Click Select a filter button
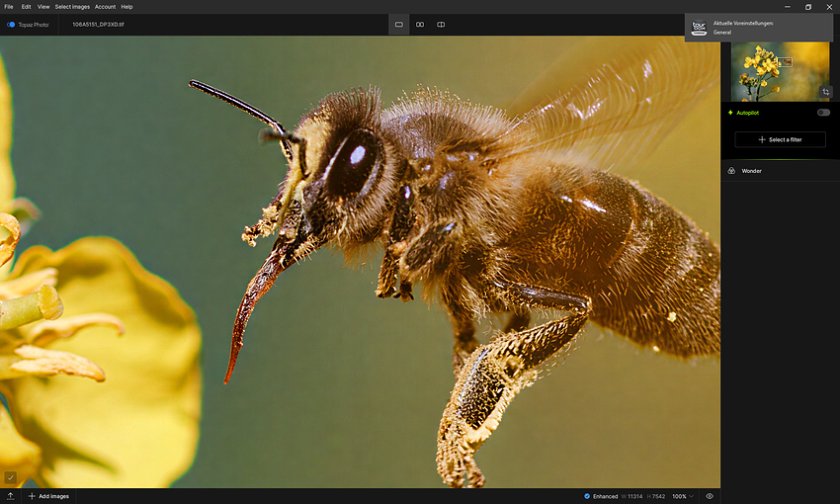 pos(780,139)
